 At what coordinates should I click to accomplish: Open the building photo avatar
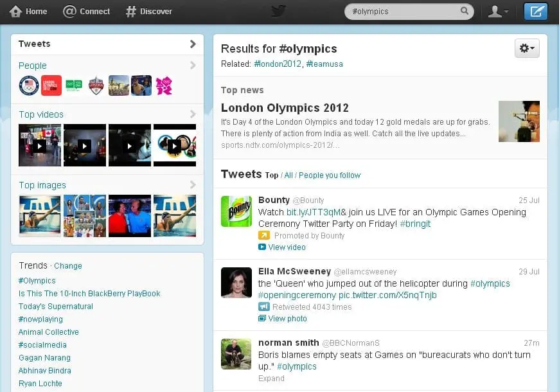(x=119, y=85)
